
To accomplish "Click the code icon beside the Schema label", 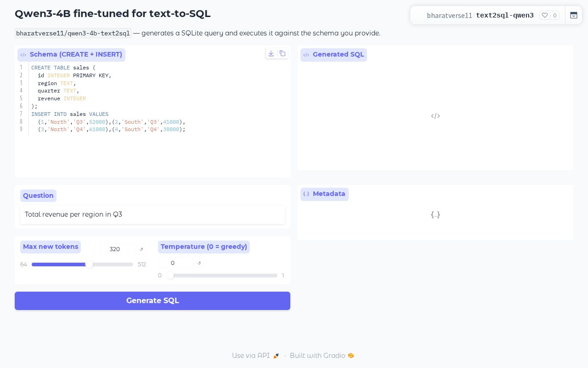I will click(23, 55).
